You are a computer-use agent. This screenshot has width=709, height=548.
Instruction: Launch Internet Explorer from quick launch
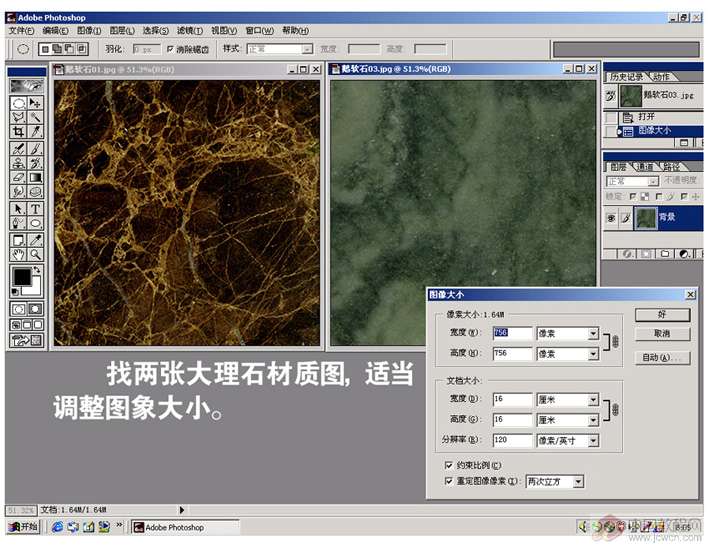coord(57,527)
